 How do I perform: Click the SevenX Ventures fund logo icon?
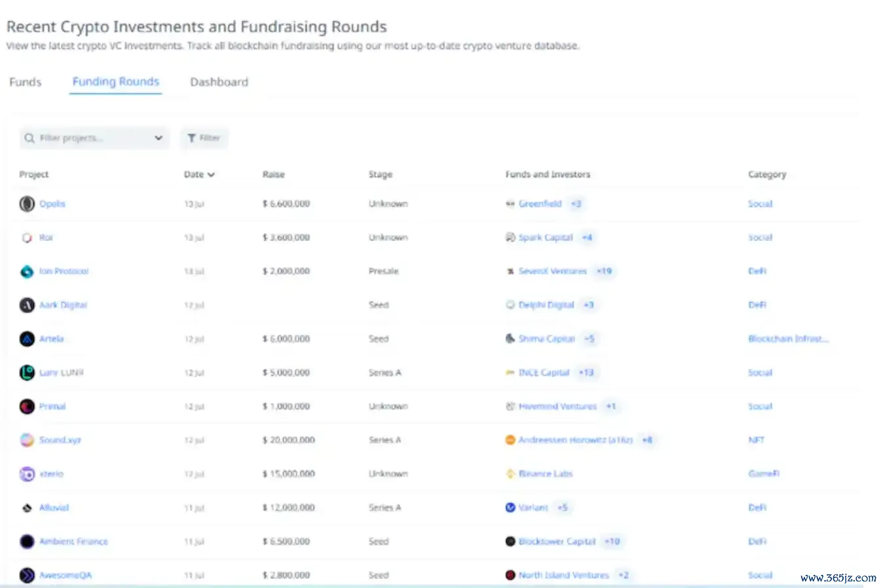click(510, 271)
